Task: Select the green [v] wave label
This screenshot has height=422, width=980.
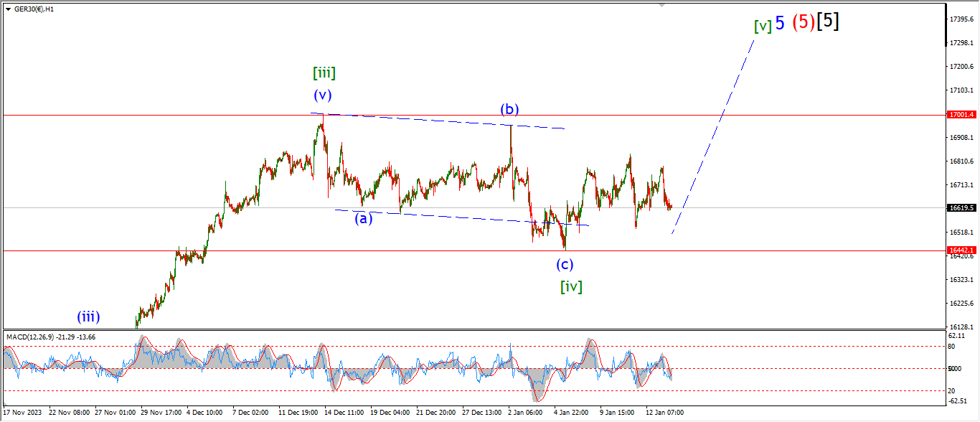Action: (763, 27)
